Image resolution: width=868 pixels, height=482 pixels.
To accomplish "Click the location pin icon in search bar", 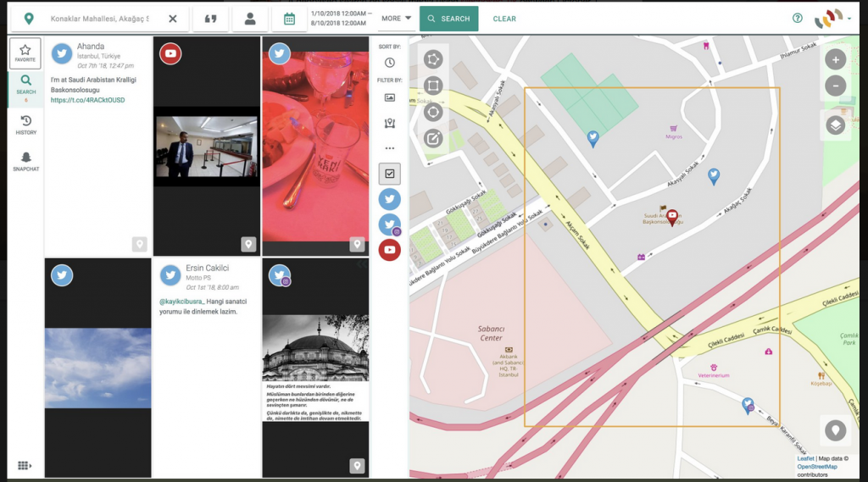I will pyautogui.click(x=29, y=19).
